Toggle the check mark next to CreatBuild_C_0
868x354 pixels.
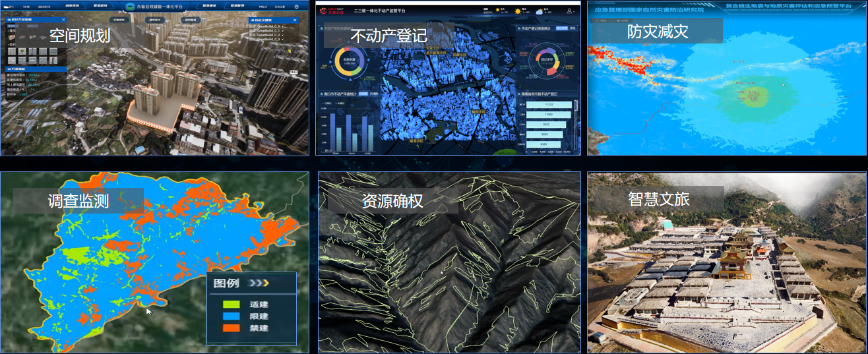pos(282,26)
